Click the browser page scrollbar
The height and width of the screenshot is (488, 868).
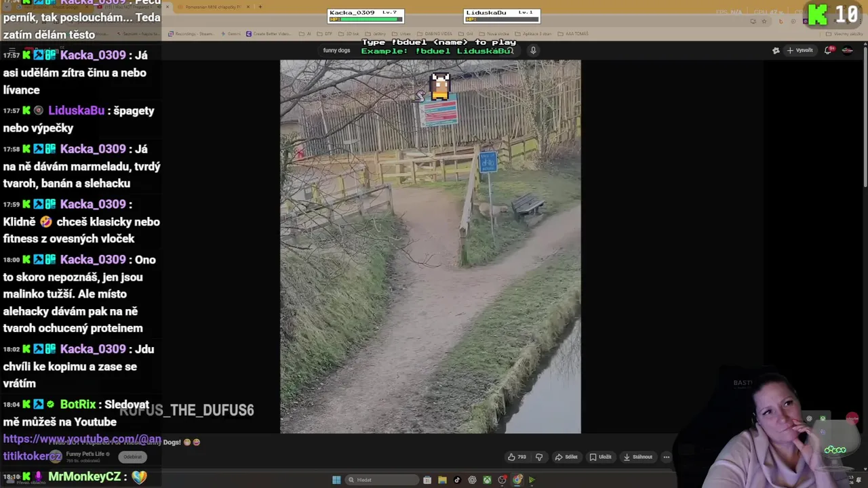[865, 115]
